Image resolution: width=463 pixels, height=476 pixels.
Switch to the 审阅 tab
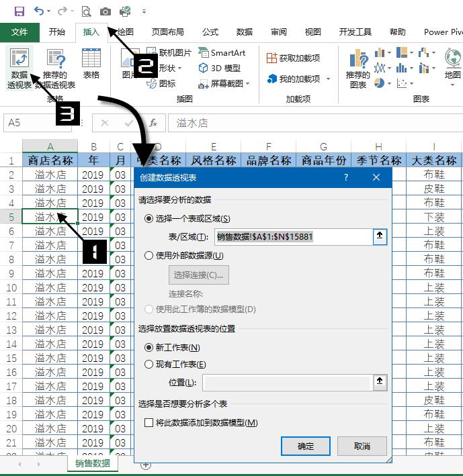(279, 32)
